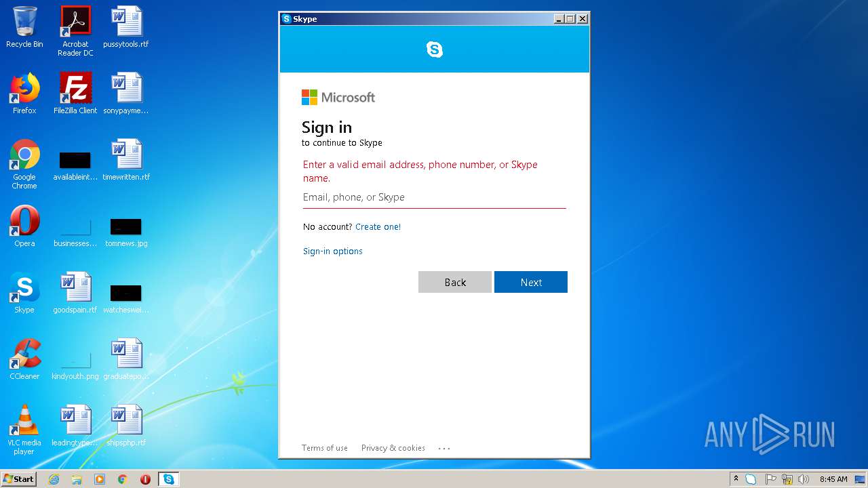Click the Back button
Image resolution: width=868 pixels, height=488 pixels.
point(455,283)
